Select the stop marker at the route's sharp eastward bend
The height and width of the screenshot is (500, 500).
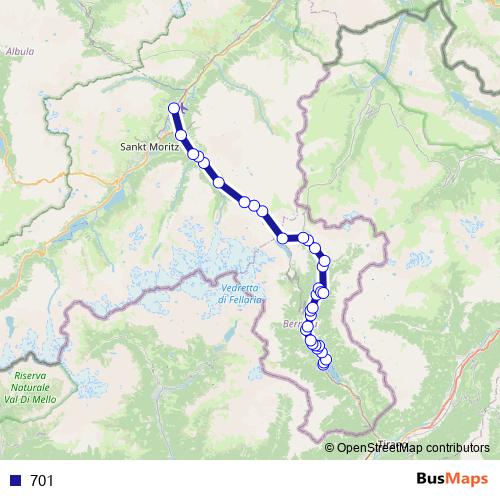(282, 238)
